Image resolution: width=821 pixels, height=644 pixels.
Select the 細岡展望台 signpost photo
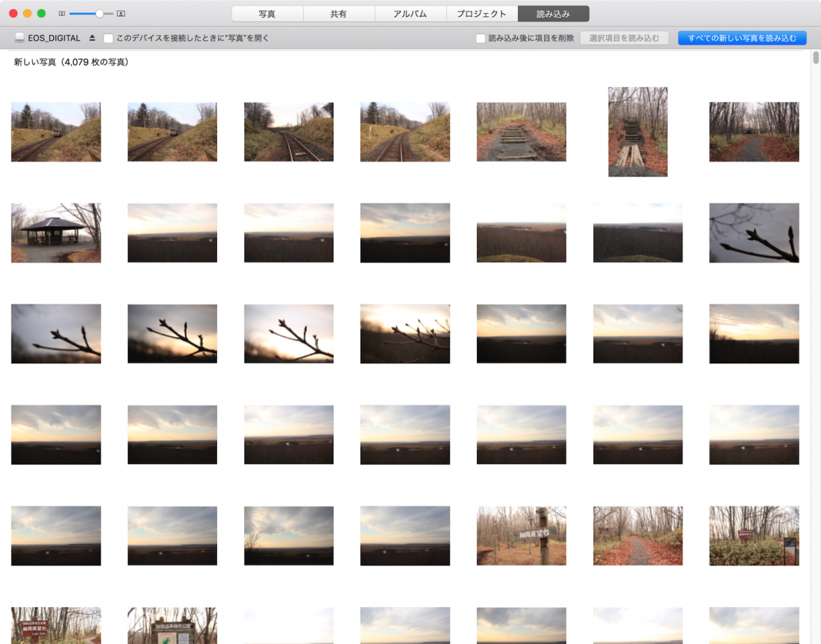click(521, 536)
